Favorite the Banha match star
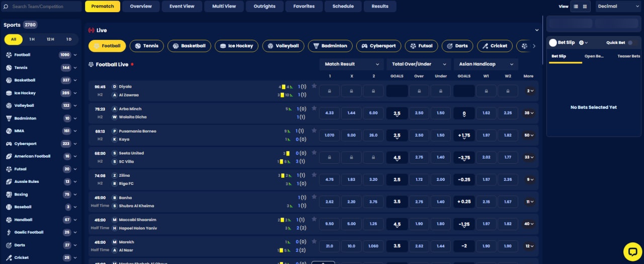Viewport: 644px width, 264px height. 314,197
